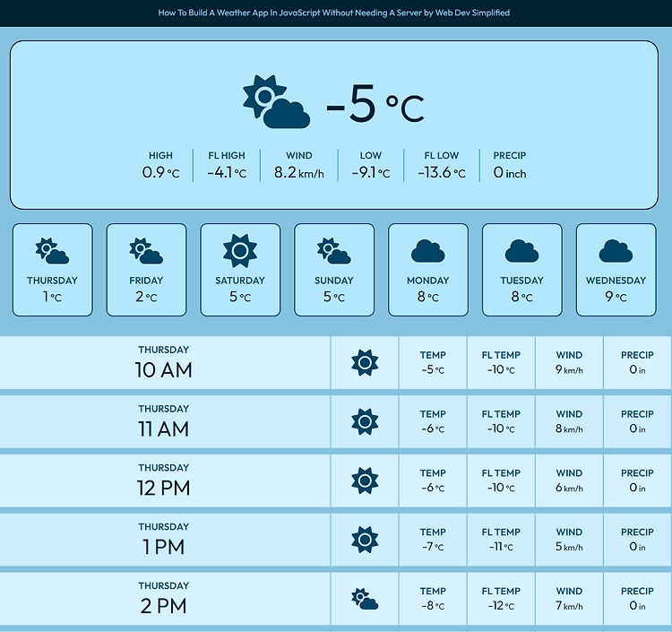This screenshot has width=672, height=632.
Task: Click Thursday card's partly cloudy icon
Action: pos(52,250)
